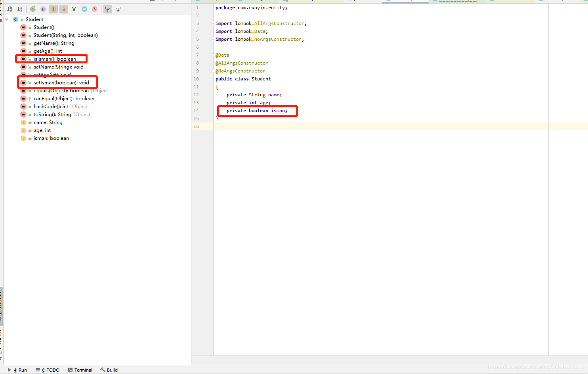The height and width of the screenshot is (374, 588).
Task: Click the @AllArgsConstructor annotation text
Action: coord(242,63)
